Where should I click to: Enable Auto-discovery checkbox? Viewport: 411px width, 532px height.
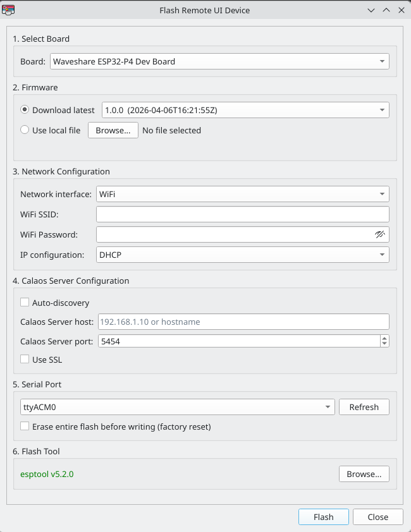tap(25, 303)
